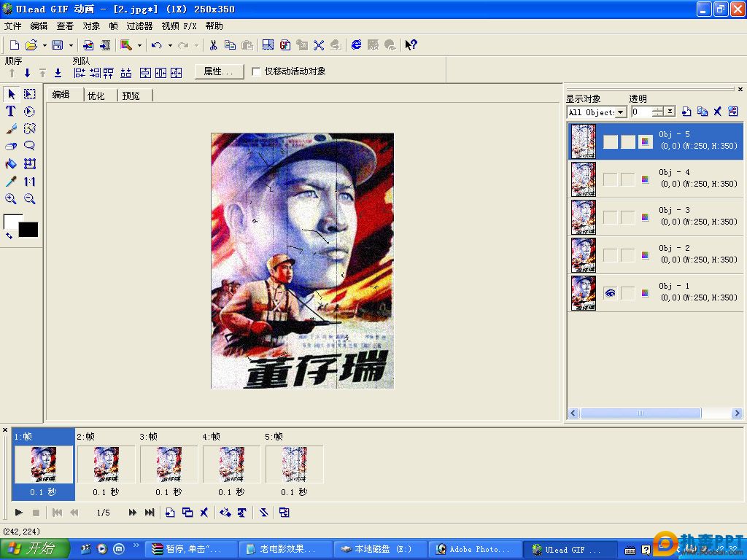Image resolution: width=747 pixels, height=560 pixels.
Task: Click the Play animation button
Action: click(18, 513)
